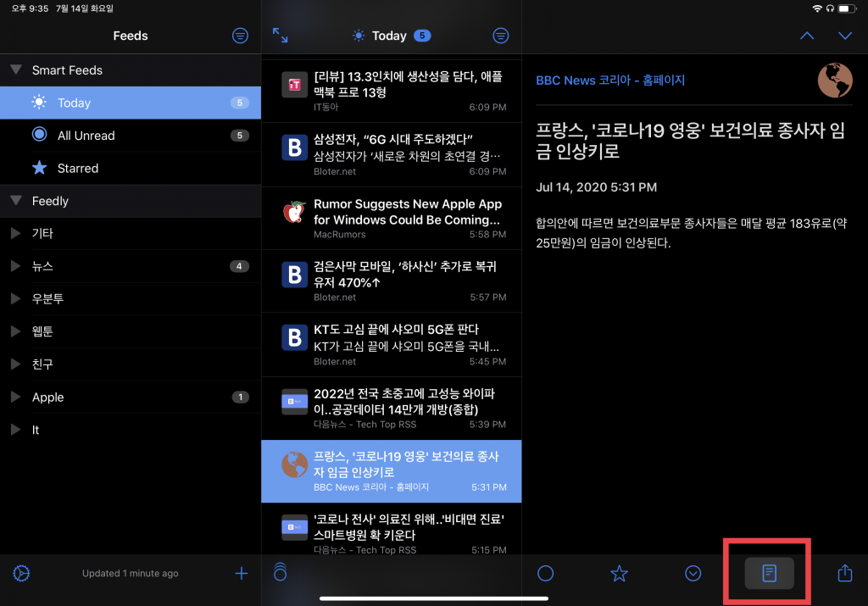Expand the 기타 folder
Image resolution: width=868 pixels, height=606 pixels.
pyautogui.click(x=15, y=233)
